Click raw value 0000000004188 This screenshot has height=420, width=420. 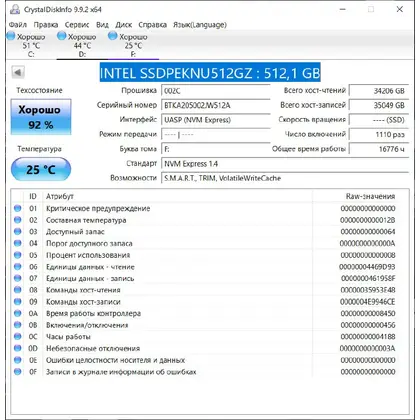368,337
